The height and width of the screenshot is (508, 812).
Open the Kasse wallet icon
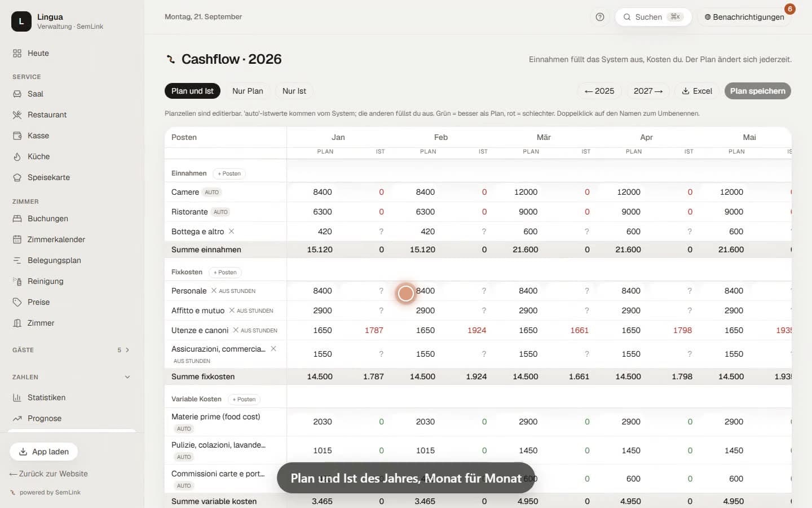point(17,135)
